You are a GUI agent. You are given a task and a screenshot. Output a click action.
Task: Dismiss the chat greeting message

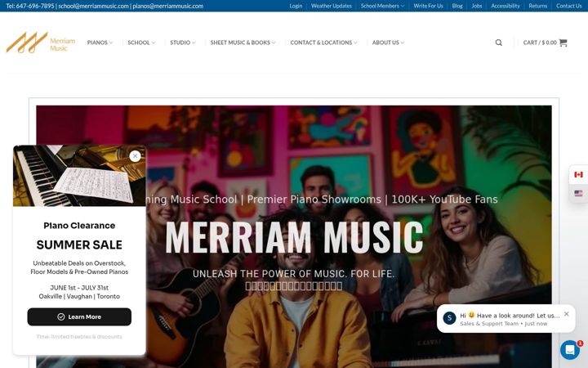point(566,314)
